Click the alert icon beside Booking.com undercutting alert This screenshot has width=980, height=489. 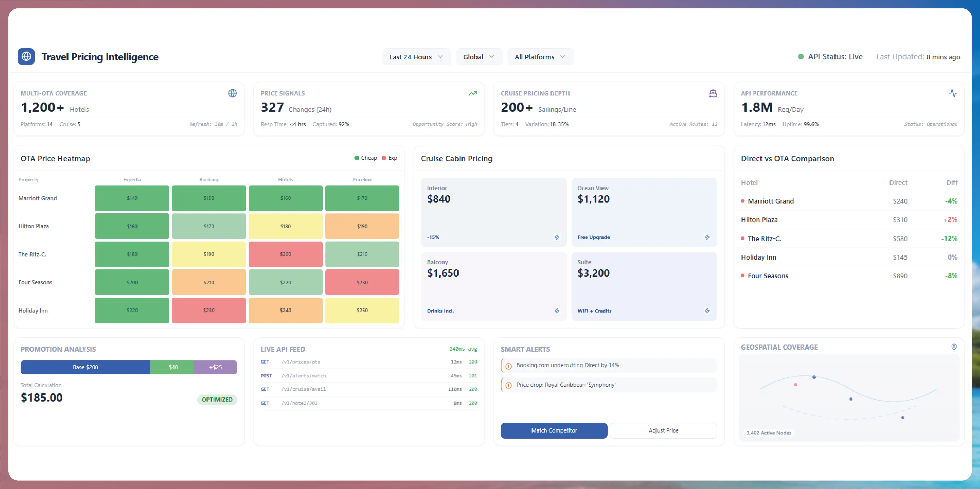[x=509, y=366]
